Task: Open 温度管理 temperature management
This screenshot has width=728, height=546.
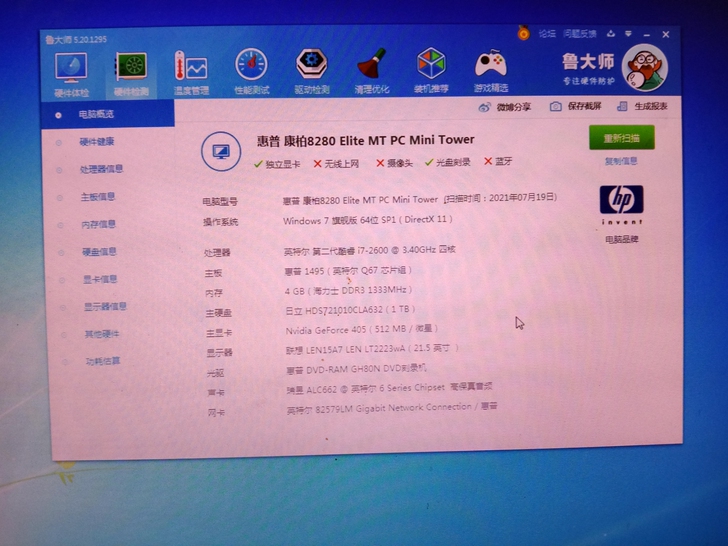Action: [x=191, y=73]
